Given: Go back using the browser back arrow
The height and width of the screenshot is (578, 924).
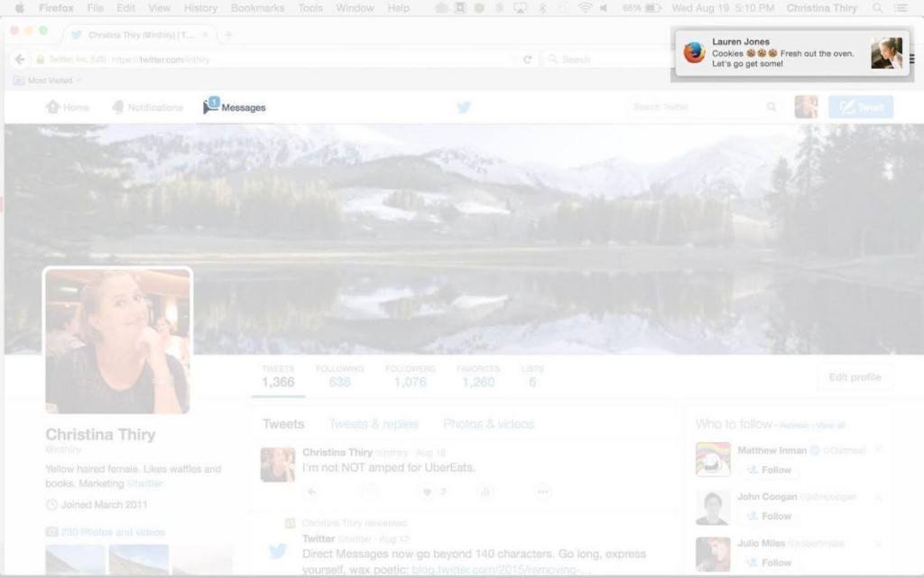Looking at the screenshot, I should (19, 59).
